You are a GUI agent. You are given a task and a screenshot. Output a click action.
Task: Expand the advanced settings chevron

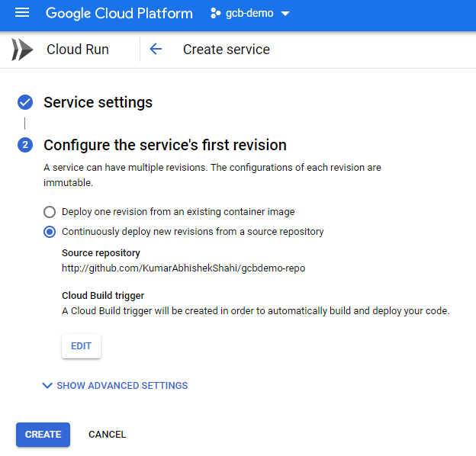tap(47, 386)
